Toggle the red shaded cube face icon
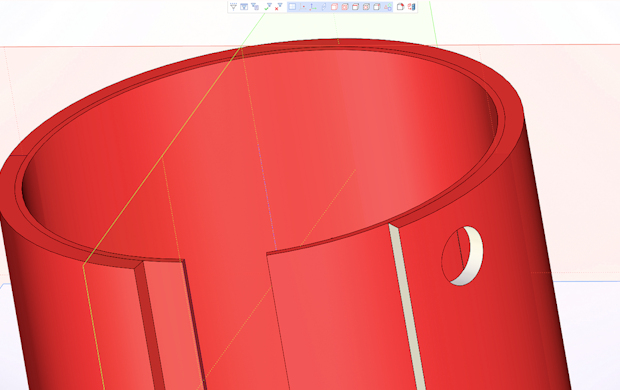This screenshot has width=620, height=390. point(345,7)
